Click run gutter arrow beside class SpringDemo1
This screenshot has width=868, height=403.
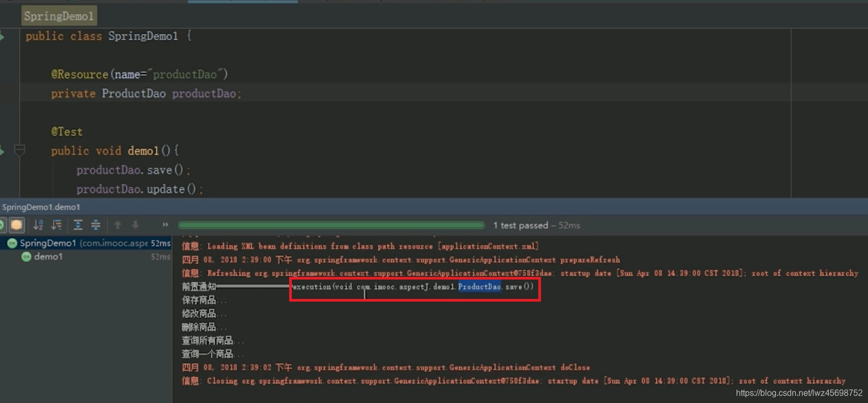(x=3, y=36)
